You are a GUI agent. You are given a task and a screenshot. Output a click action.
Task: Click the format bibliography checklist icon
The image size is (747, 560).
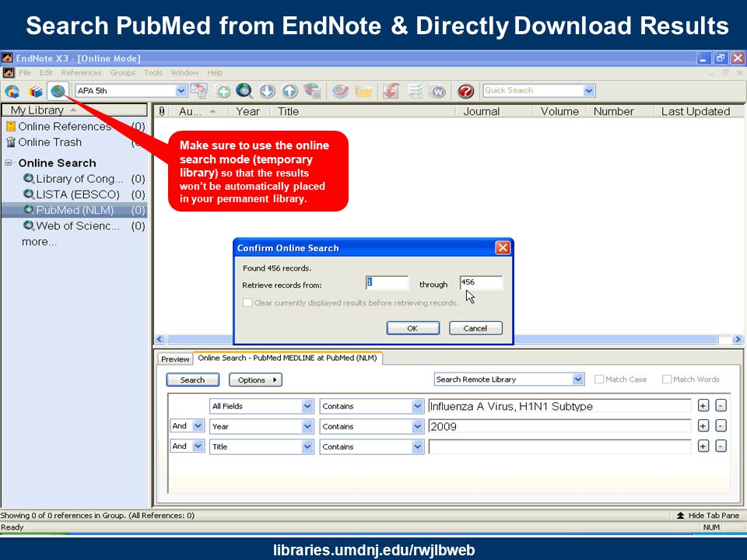[x=415, y=91]
